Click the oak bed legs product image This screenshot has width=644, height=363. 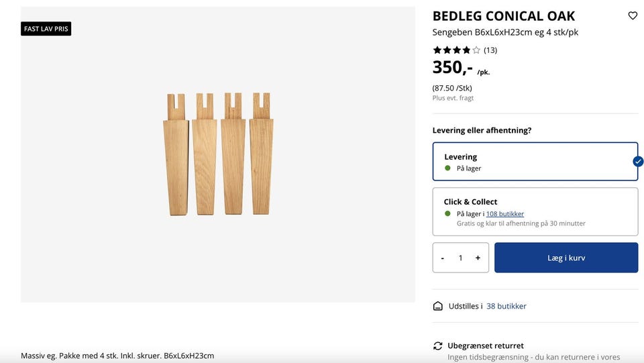click(218, 154)
